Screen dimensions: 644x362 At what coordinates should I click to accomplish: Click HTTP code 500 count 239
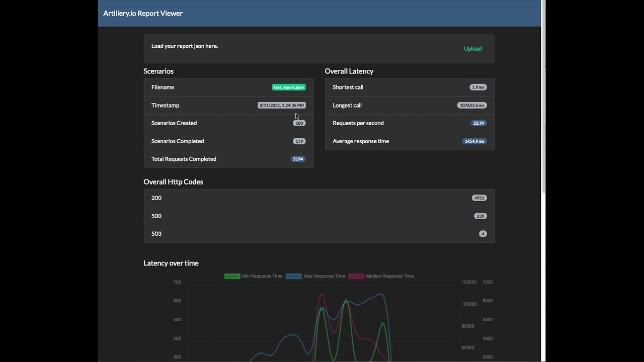480,216
